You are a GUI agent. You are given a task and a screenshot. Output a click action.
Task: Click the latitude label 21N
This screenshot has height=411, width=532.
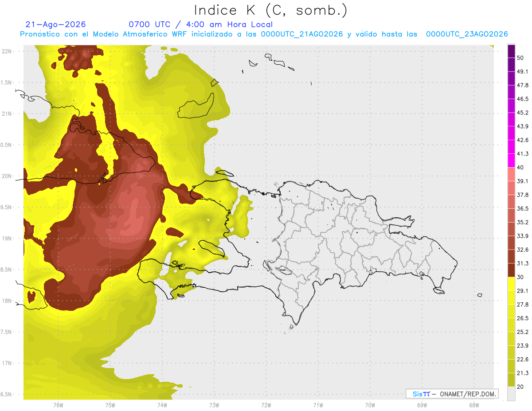coord(7,114)
